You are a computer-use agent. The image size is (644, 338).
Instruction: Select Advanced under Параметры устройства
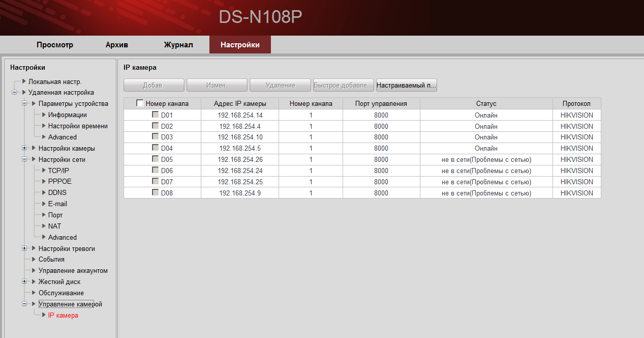click(63, 137)
